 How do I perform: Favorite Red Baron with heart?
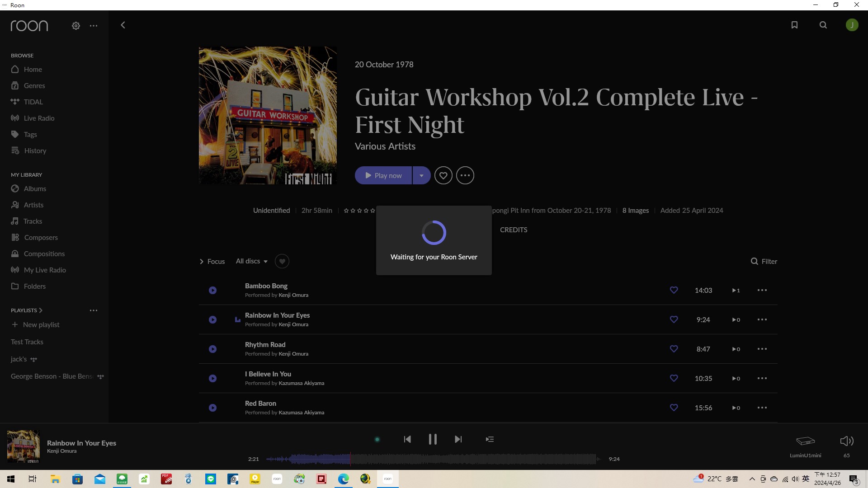674,408
